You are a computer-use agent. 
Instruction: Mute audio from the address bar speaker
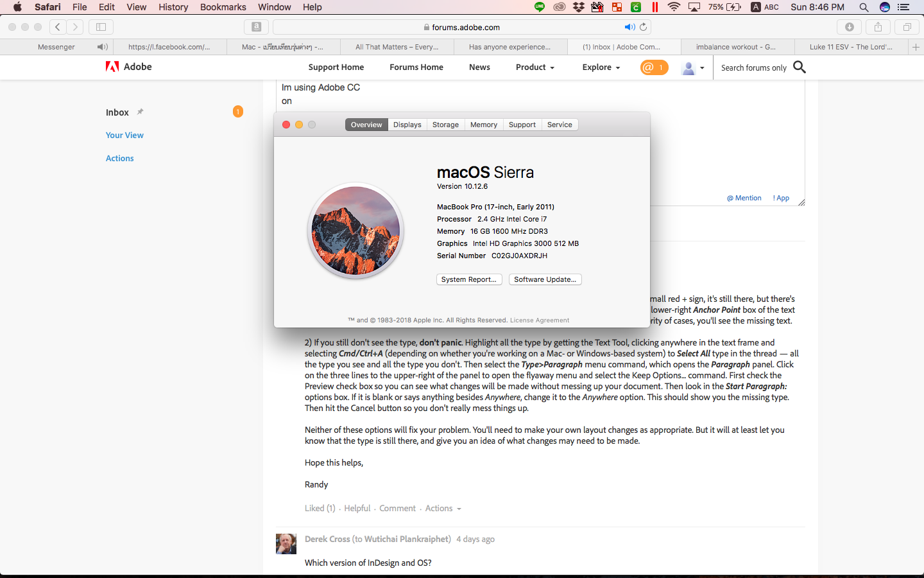pyautogui.click(x=629, y=27)
